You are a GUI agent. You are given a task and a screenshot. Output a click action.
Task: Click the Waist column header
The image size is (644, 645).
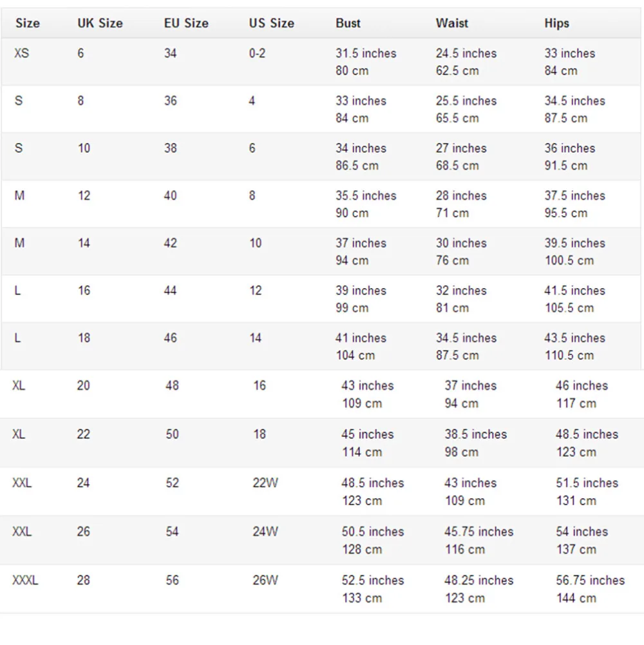click(x=452, y=24)
